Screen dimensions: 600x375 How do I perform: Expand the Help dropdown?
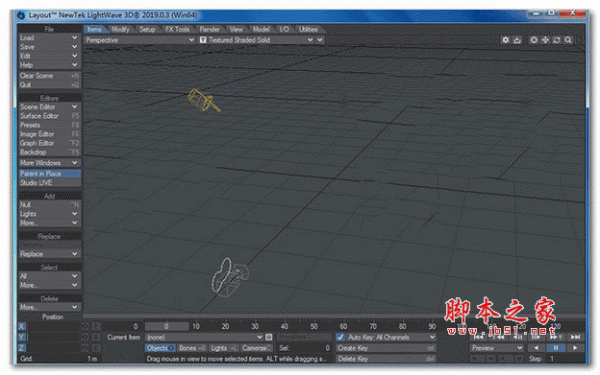pyautogui.click(x=49, y=65)
